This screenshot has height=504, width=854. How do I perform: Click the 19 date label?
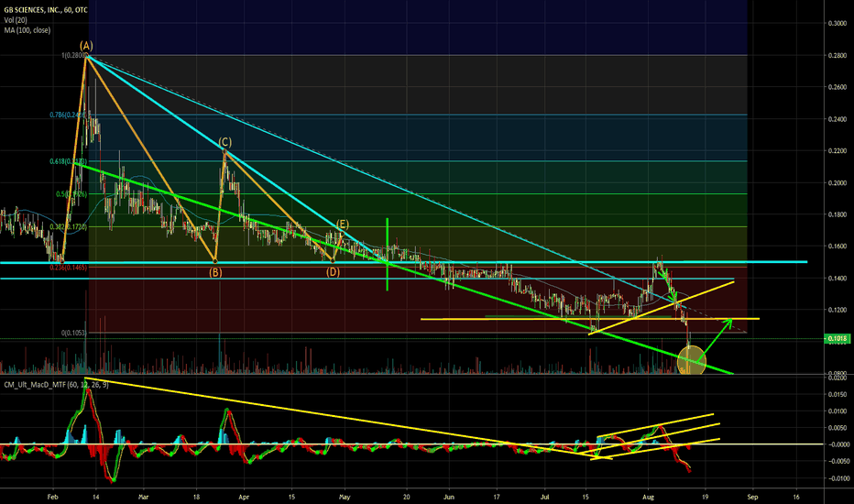(x=705, y=497)
